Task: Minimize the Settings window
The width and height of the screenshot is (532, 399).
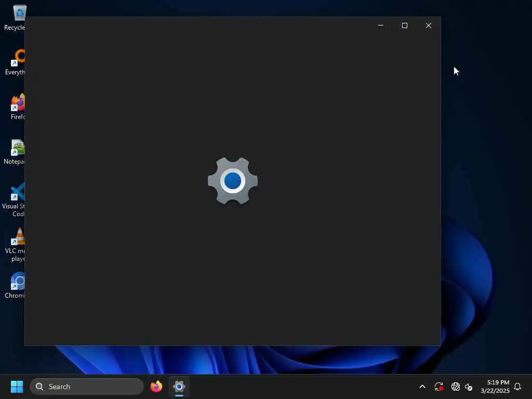Action: (381, 25)
